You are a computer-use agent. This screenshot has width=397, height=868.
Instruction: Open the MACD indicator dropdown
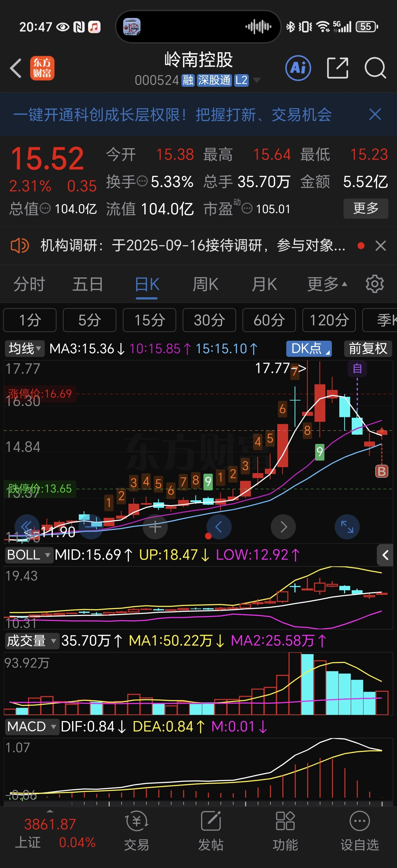click(32, 726)
